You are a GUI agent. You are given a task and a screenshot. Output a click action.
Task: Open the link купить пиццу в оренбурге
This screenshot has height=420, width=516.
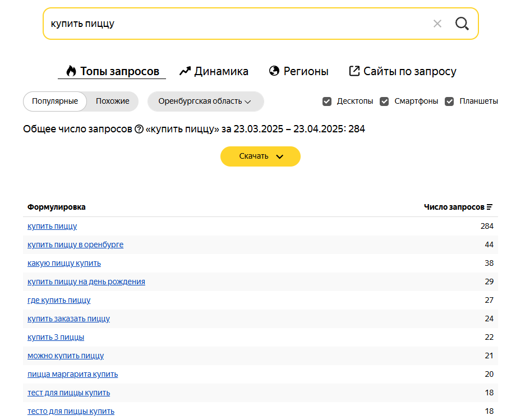coord(75,244)
